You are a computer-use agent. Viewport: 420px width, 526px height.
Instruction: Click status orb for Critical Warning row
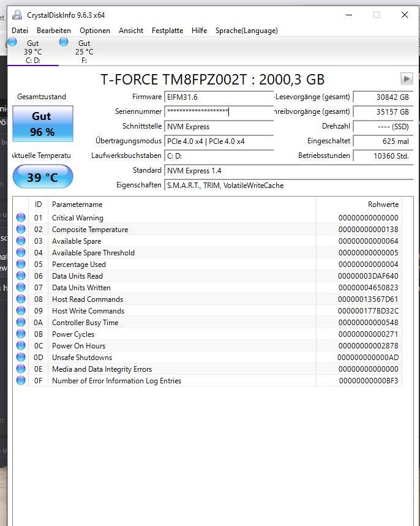(21, 217)
